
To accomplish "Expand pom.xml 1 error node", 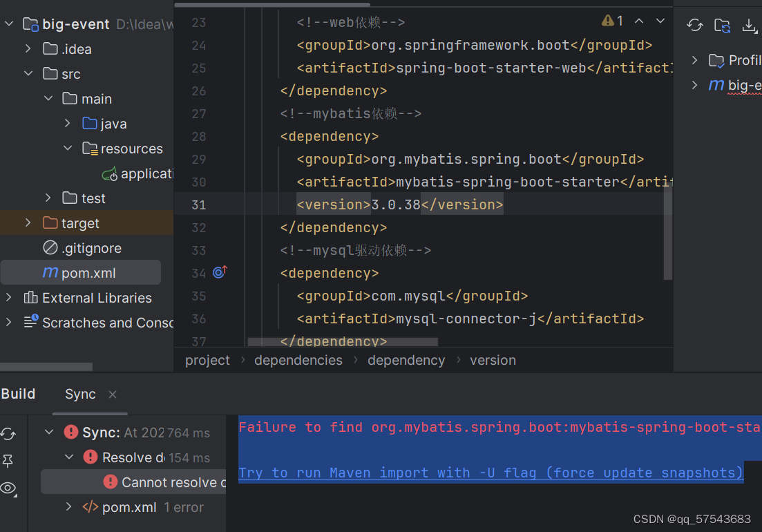I will point(69,506).
